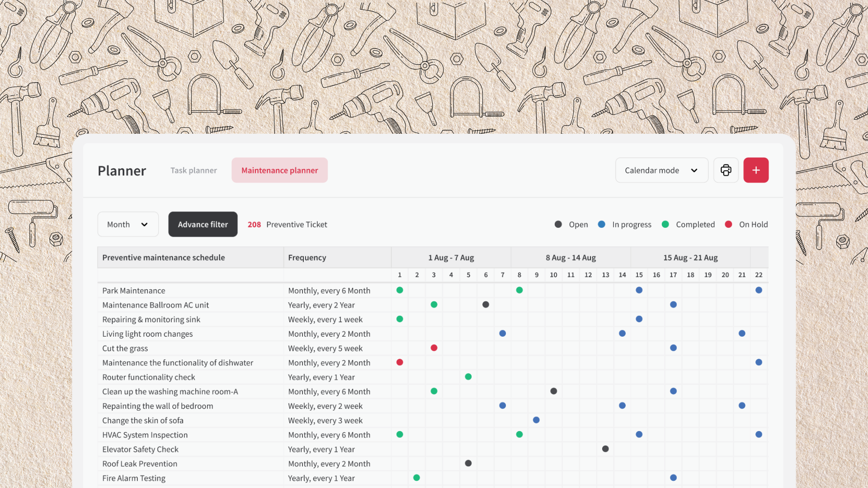
Task: Select Router functionality check row
Action: (148, 377)
